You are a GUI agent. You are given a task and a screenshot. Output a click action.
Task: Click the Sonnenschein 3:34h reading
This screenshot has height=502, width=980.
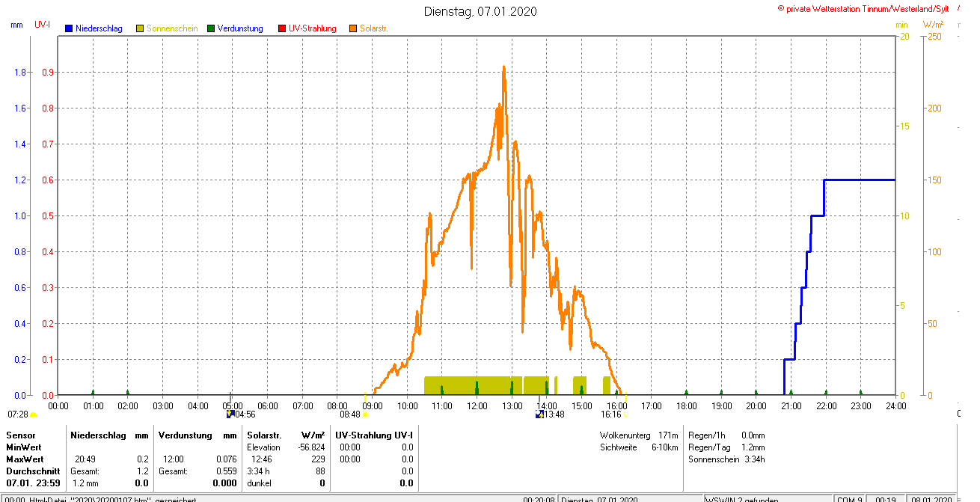[x=726, y=459]
